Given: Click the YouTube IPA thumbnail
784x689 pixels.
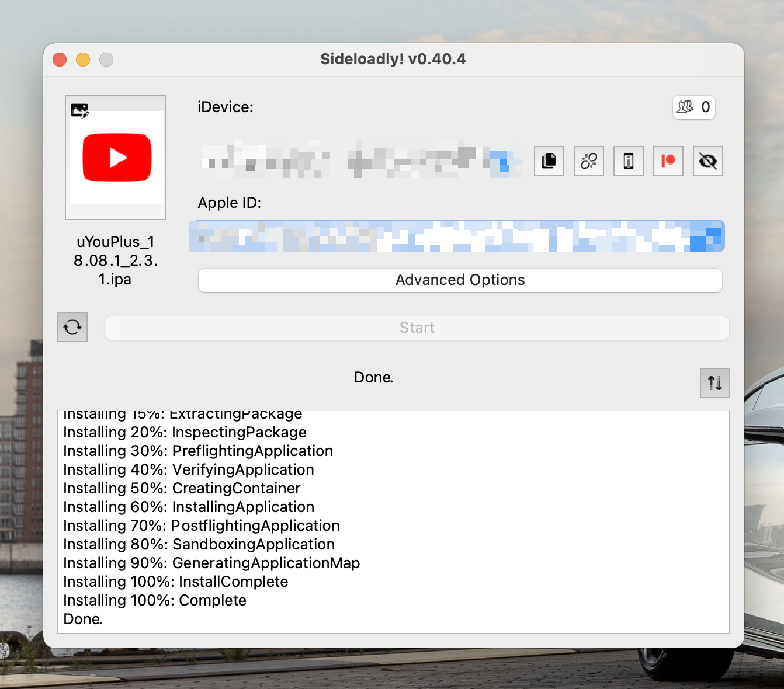Looking at the screenshot, I should point(116,158).
